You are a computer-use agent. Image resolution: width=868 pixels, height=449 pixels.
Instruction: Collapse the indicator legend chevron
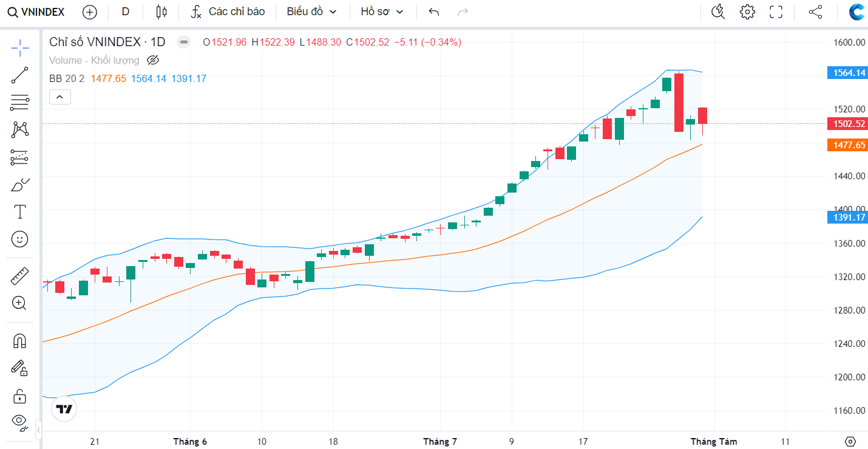tap(60, 97)
